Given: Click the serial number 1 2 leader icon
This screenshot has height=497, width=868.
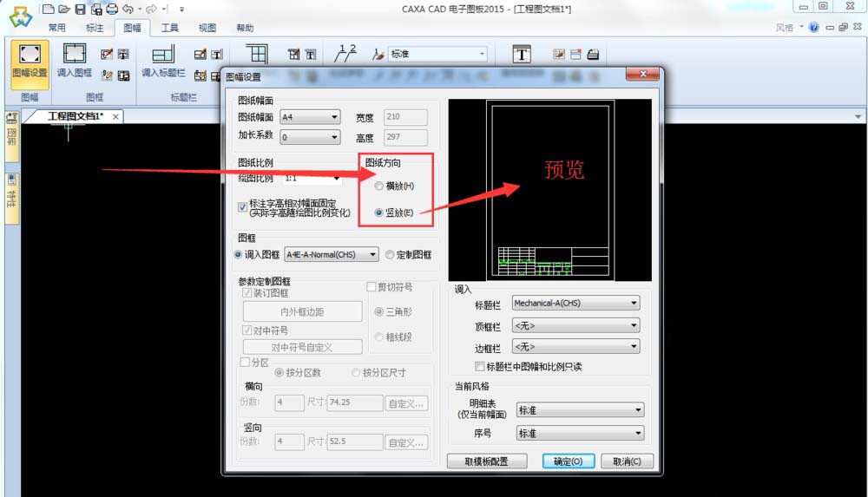Looking at the screenshot, I should [x=345, y=54].
